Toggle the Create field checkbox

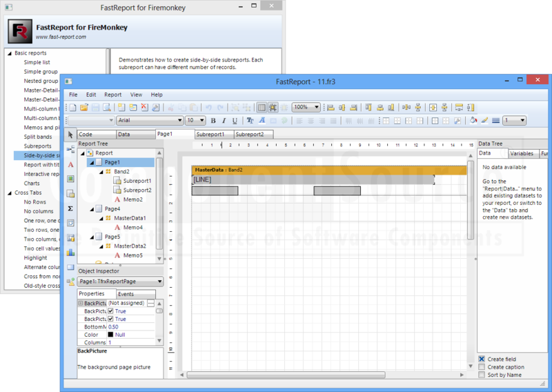[x=482, y=359]
